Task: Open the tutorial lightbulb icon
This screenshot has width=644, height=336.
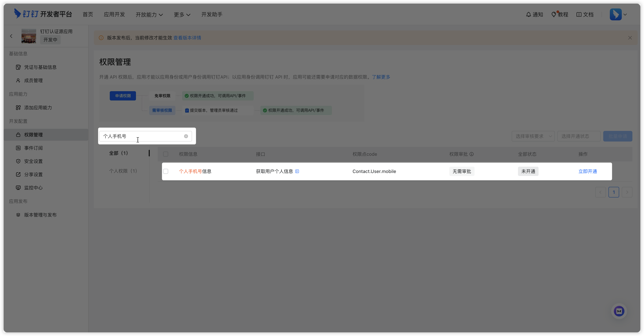Action: coord(553,14)
